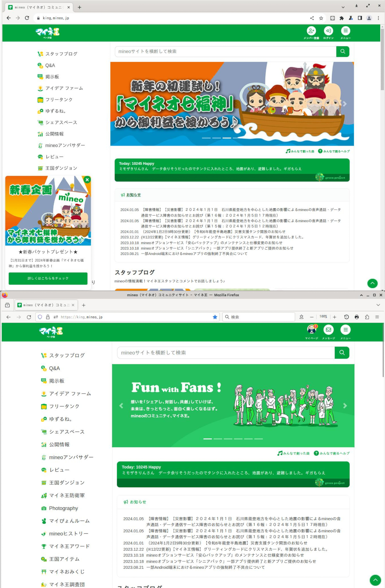
Task: Select third carousel indicator in Chrome banner
Action: [x=227, y=138]
